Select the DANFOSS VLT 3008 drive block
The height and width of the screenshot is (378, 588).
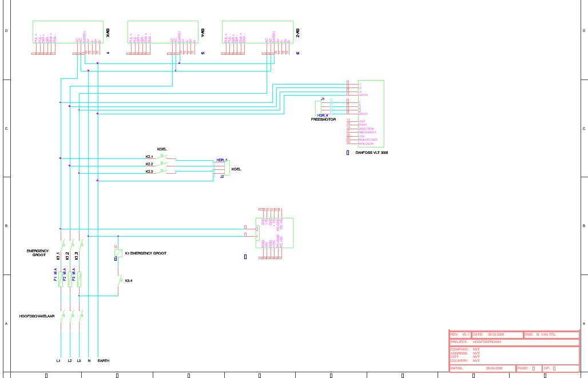coord(371,113)
